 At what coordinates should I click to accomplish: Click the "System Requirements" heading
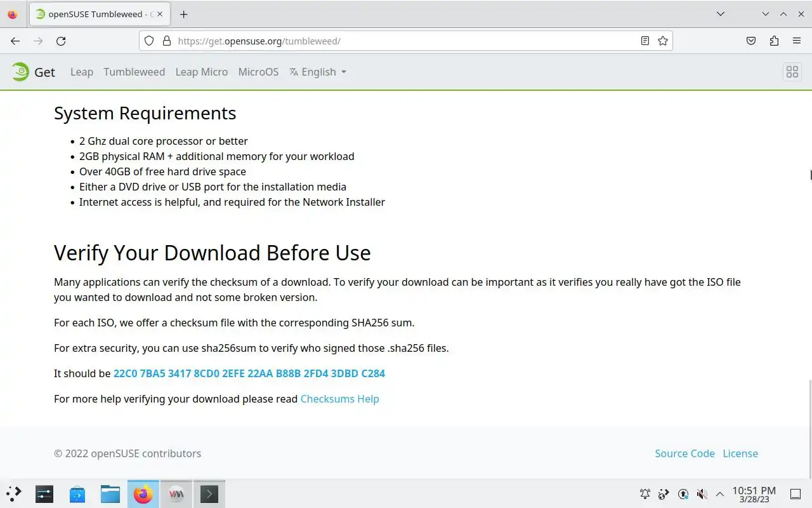pyautogui.click(x=145, y=113)
